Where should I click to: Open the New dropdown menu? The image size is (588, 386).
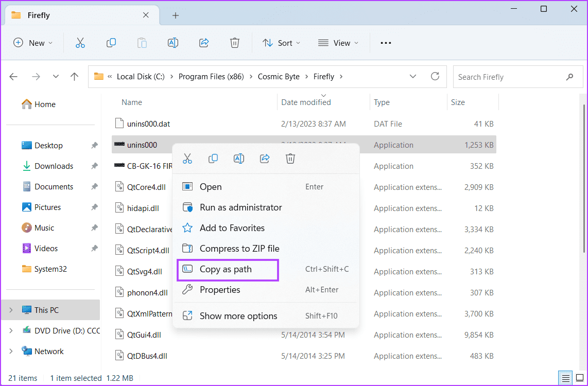tap(33, 43)
